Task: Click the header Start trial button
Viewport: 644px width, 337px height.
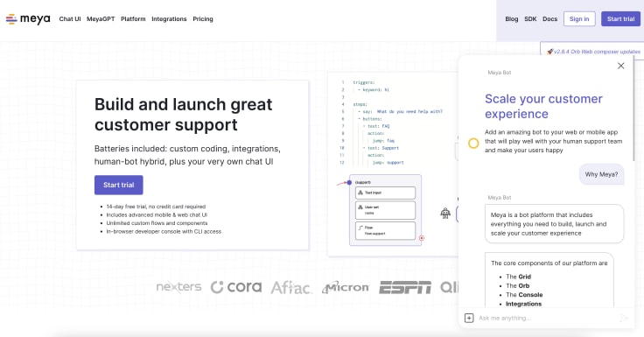Action: (620, 19)
